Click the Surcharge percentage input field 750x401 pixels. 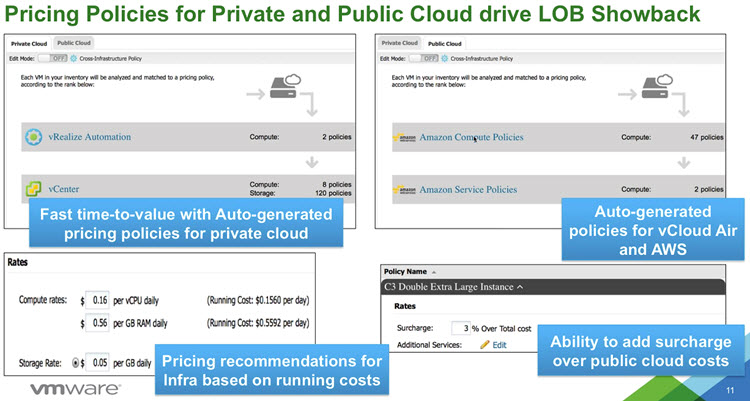[461, 328]
